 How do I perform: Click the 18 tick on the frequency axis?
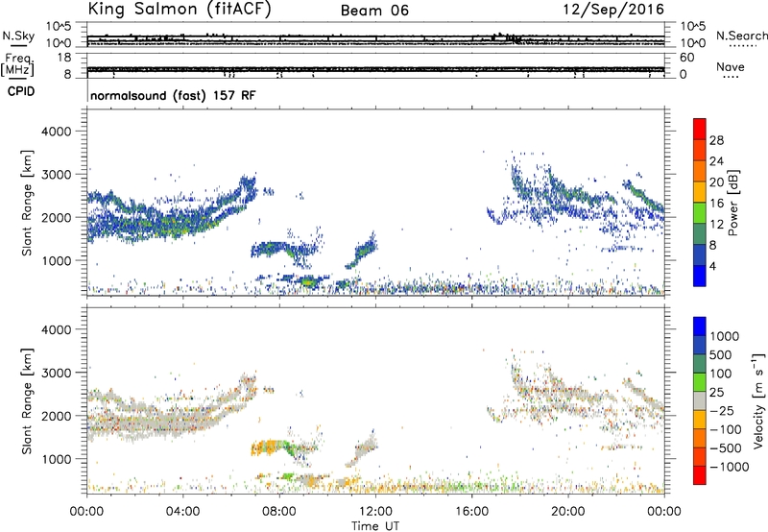pyautogui.click(x=64, y=58)
